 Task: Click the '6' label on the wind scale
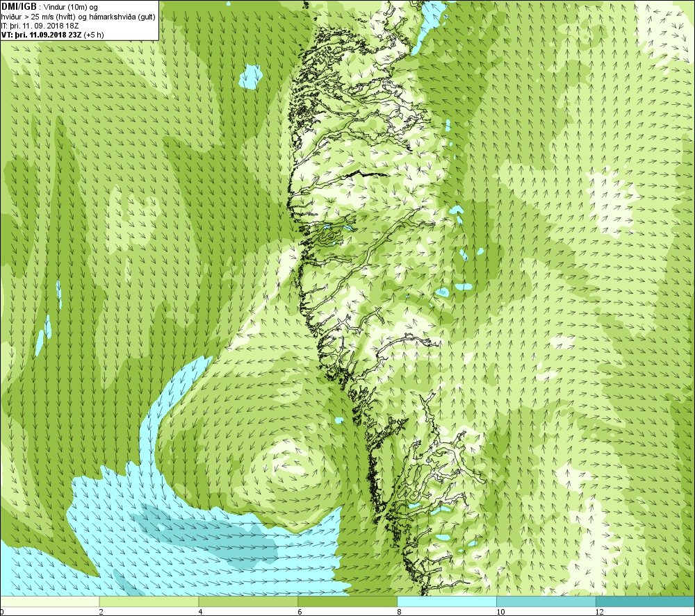(300, 612)
